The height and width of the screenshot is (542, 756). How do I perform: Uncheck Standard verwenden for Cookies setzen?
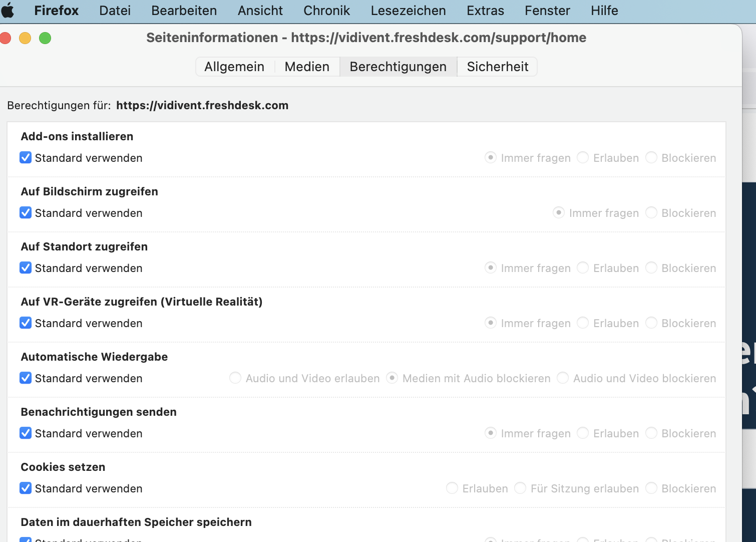tap(26, 488)
